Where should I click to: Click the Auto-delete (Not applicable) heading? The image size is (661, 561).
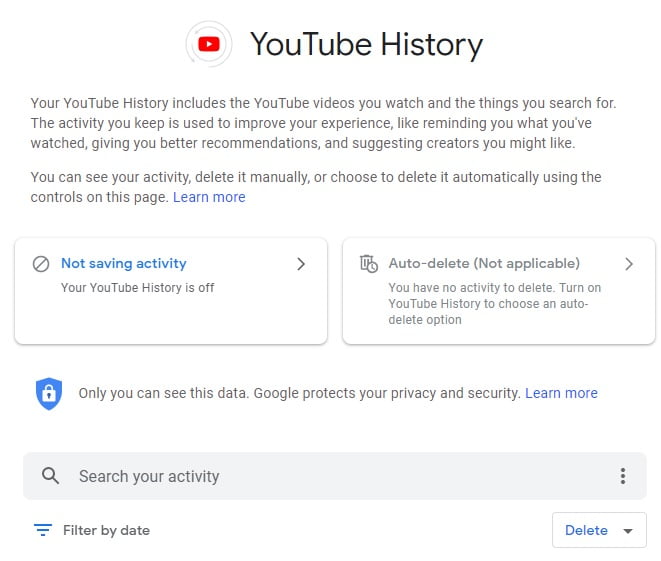(484, 263)
